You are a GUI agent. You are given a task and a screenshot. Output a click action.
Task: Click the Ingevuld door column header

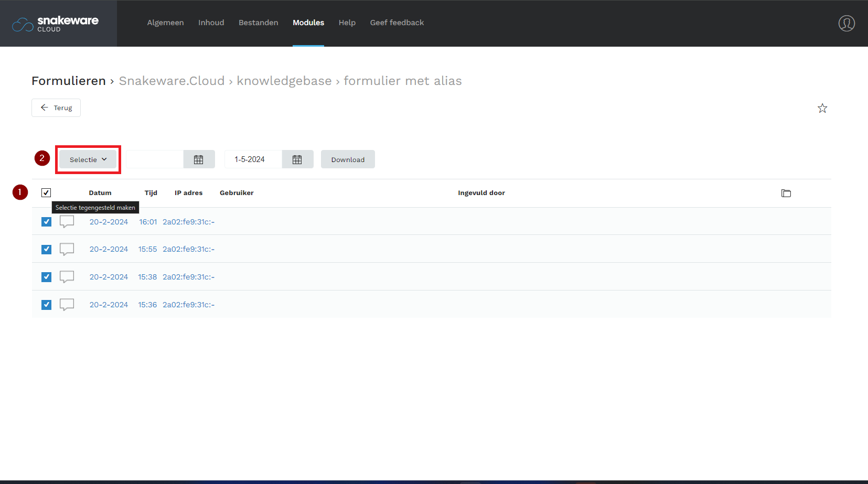pyautogui.click(x=481, y=193)
